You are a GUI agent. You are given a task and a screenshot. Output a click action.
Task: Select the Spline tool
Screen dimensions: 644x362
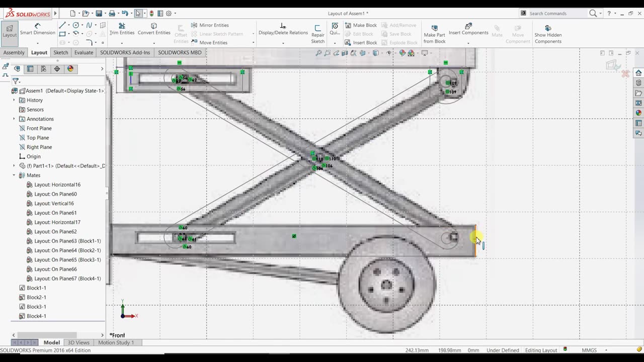[89, 25]
